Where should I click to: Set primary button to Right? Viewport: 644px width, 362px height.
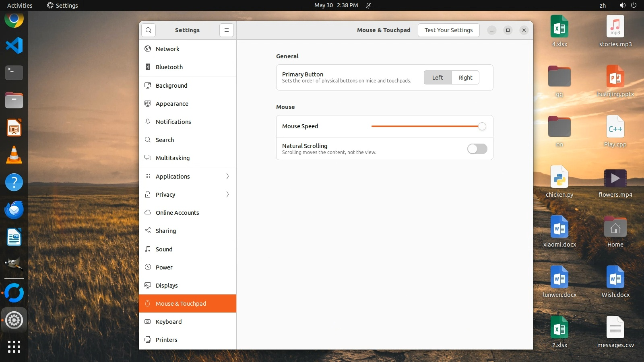465,78
